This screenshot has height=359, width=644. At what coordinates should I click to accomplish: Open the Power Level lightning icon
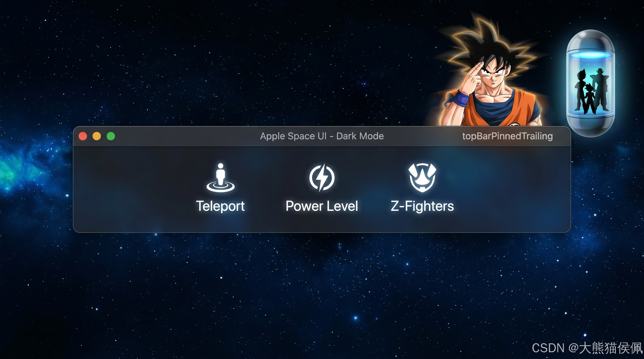point(322,177)
